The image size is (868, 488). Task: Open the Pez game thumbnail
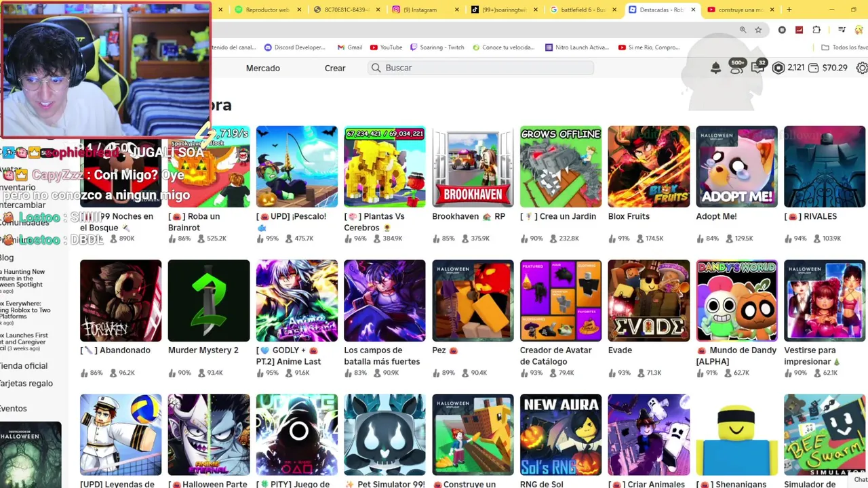(473, 301)
